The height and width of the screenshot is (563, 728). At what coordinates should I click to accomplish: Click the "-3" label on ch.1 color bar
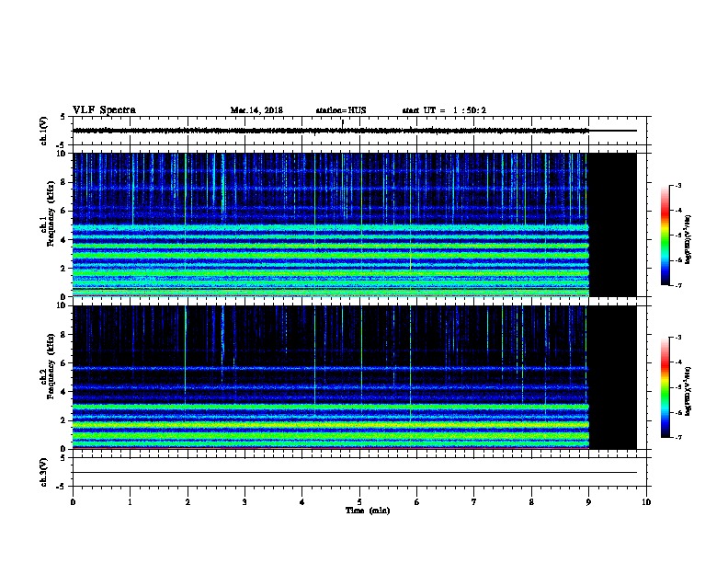677,185
